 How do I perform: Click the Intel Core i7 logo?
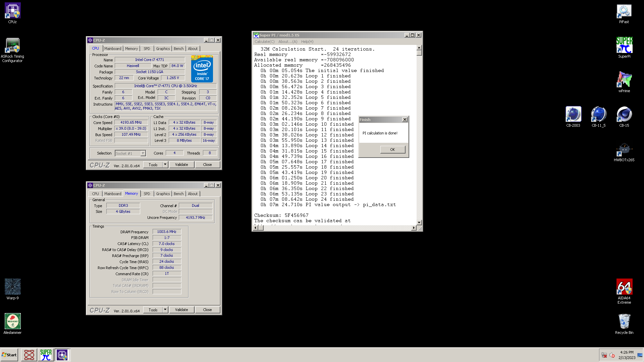202,69
